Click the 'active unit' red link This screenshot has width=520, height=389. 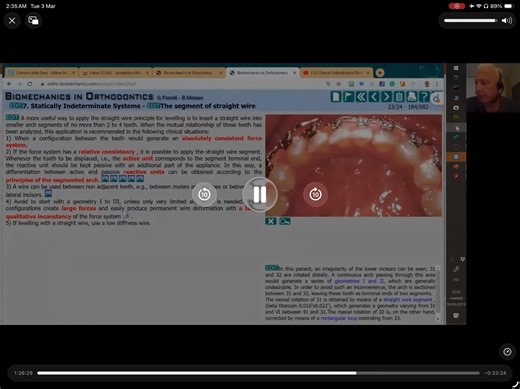pos(138,158)
